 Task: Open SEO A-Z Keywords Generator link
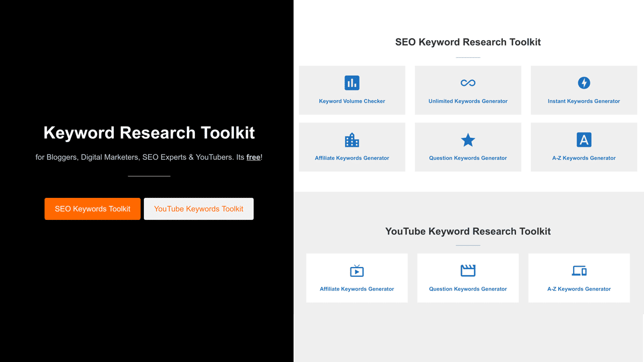[x=584, y=158]
